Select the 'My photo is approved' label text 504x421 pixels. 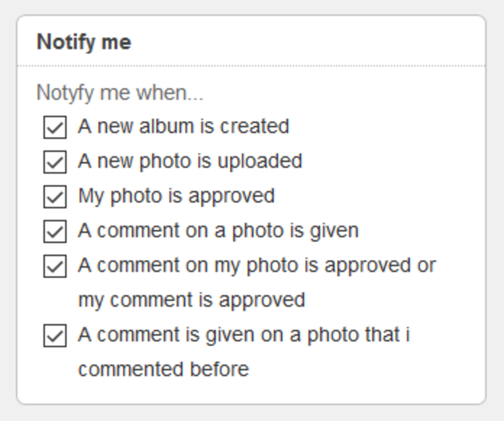(177, 196)
